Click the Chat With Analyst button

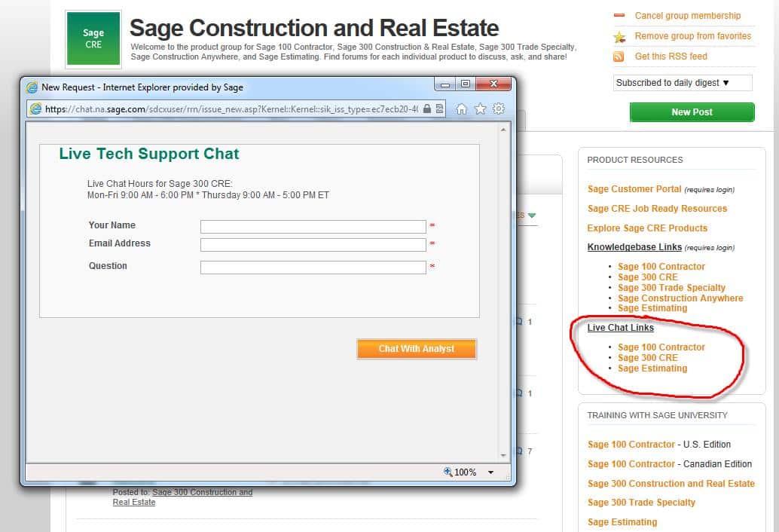pos(417,349)
